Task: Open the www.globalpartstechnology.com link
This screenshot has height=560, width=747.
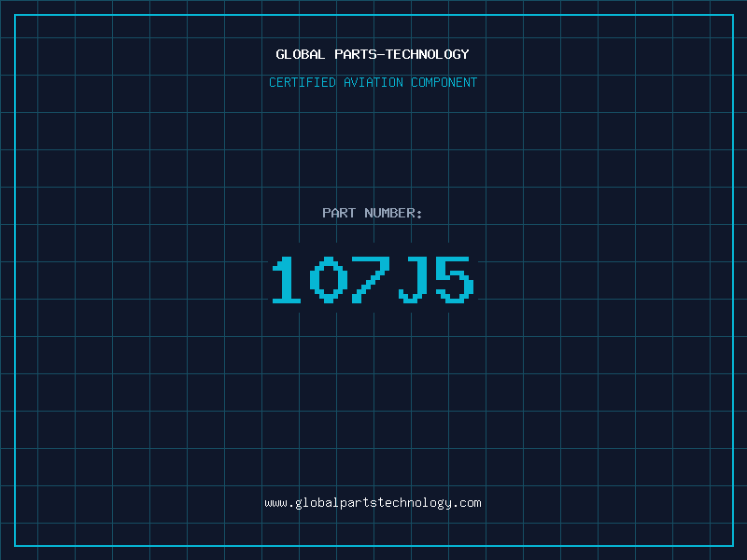Action: click(x=373, y=503)
